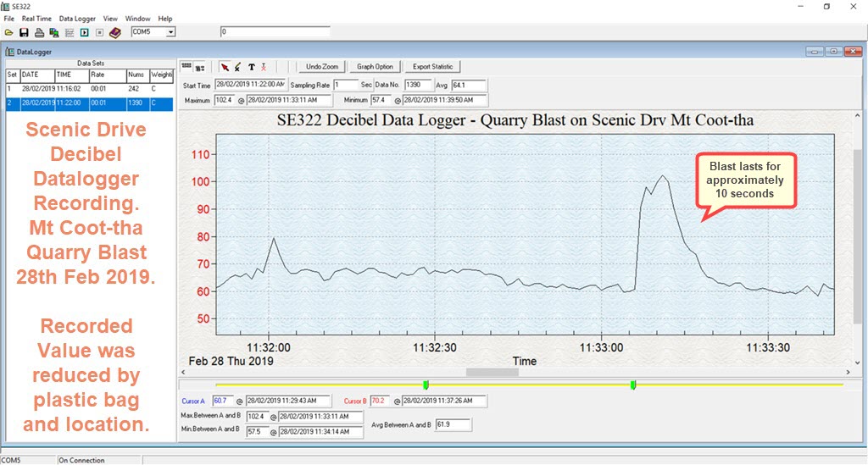Click the Cursor B green slider handle
Viewport: 868px width, 465px height.
(x=632, y=385)
